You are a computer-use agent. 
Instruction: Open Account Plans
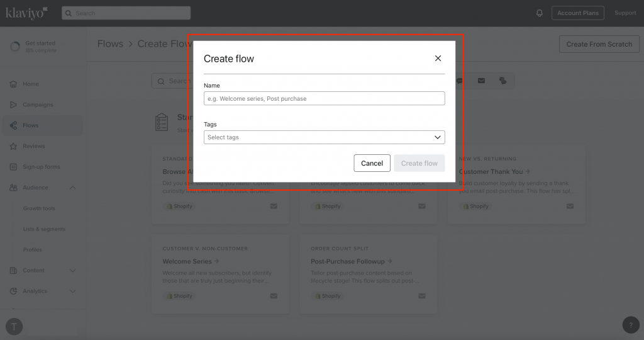coord(577,13)
